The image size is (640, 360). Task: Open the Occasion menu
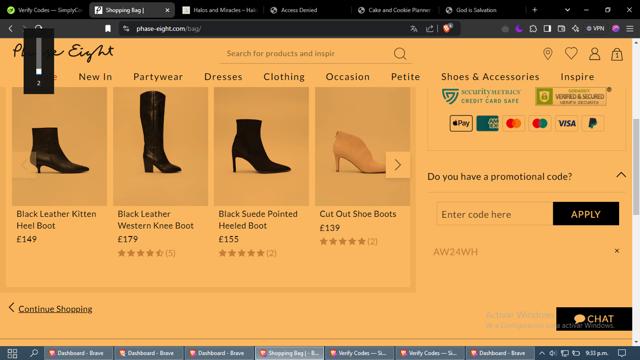[x=348, y=77]
